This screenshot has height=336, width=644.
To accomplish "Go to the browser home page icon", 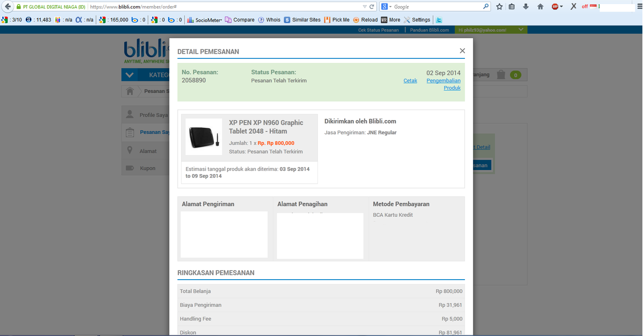I will click(540, 7).
